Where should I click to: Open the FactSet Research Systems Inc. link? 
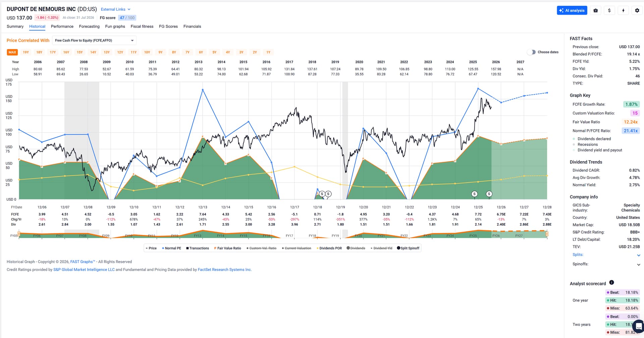click(x=224, y=270)
